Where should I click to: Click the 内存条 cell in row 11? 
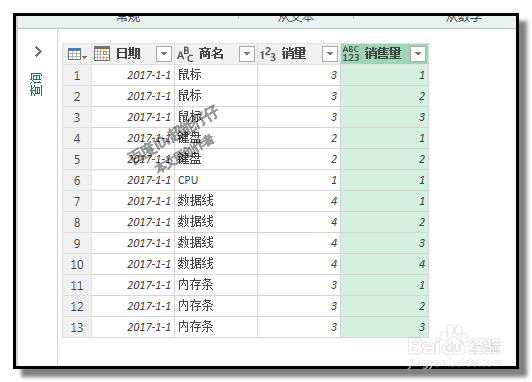[x=216, y=286]
